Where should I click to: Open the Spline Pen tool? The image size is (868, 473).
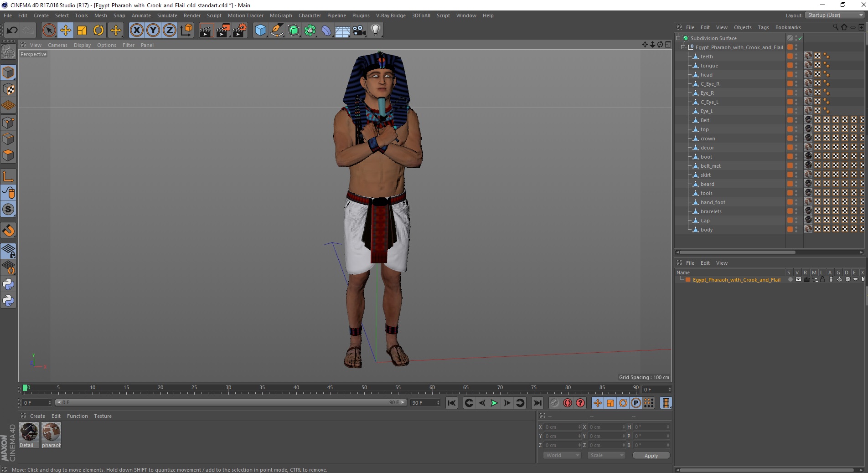coord(277,31)
